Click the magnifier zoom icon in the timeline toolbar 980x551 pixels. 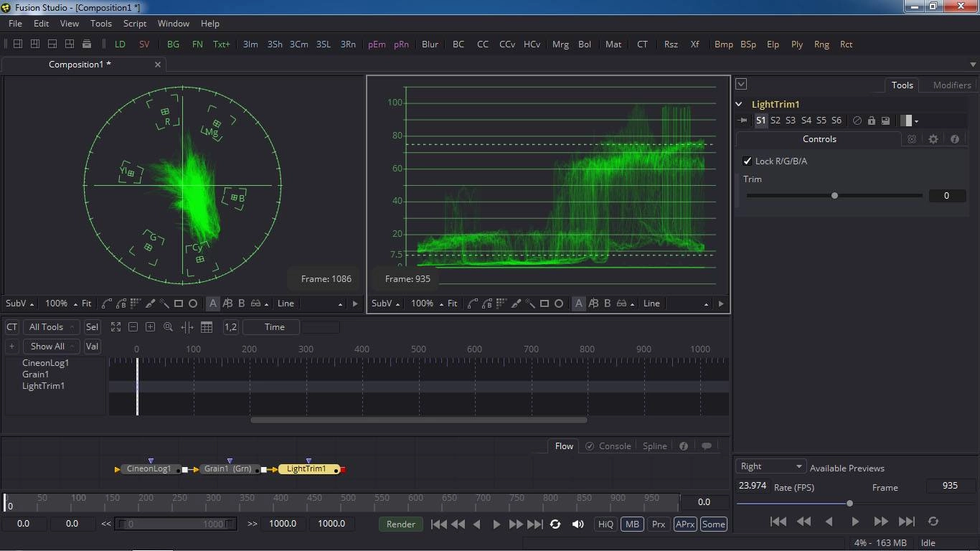pos(168,327)
